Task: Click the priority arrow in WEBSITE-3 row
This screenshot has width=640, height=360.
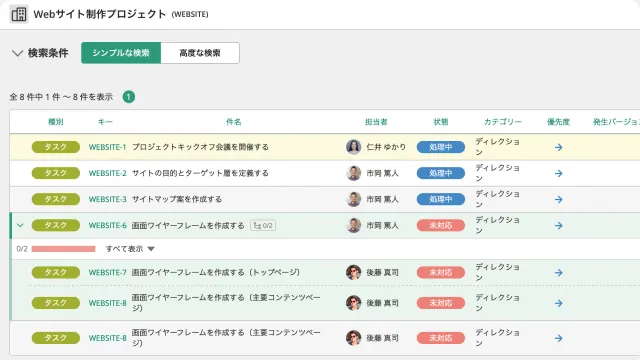Action: [559, 200]
